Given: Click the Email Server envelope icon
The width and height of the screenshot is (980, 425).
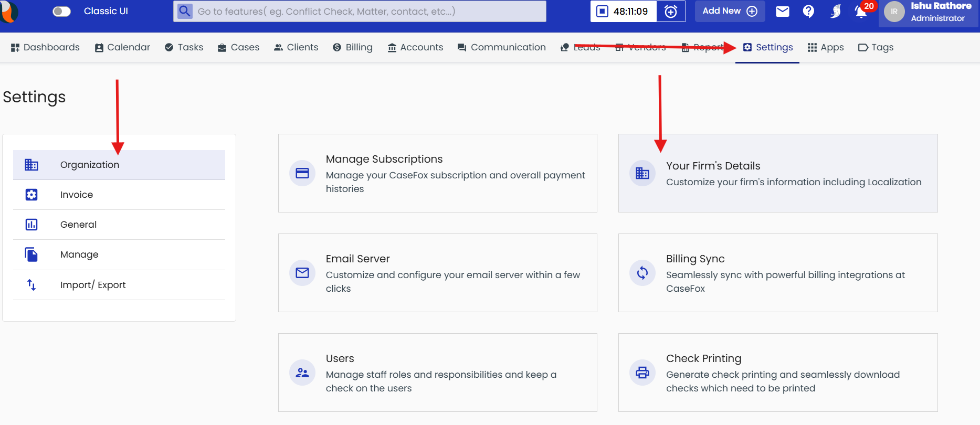Looking at the screenshot, I should coord(302,273).
